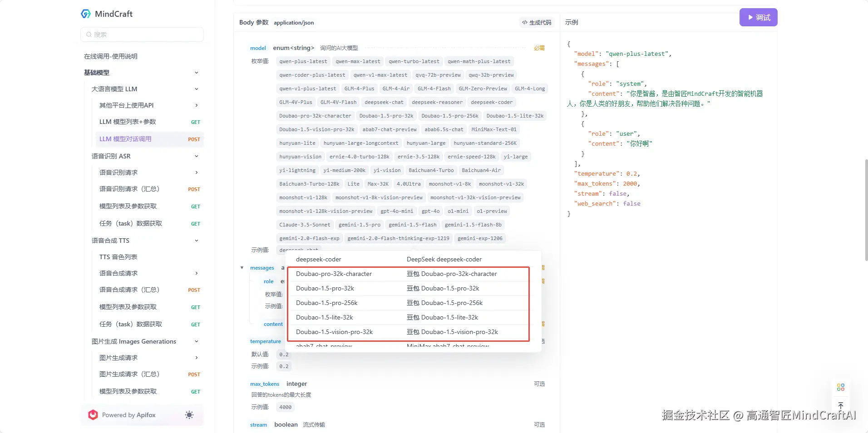The height and width of the screenshot is (433, 868).
Task: Click the page vertical scrollbar thumb
Action: [866, 210]
